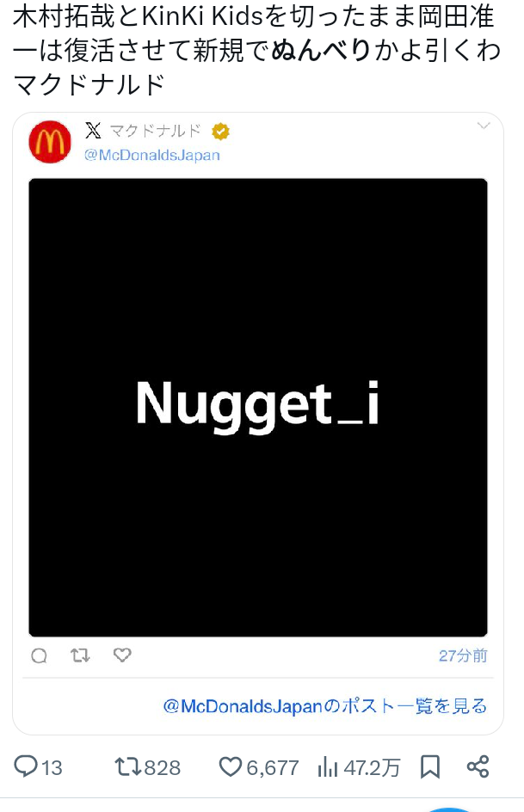Viewport: 524px width, 812px height.
Task: Reply using embedded post comment icon
Action: 40,655
